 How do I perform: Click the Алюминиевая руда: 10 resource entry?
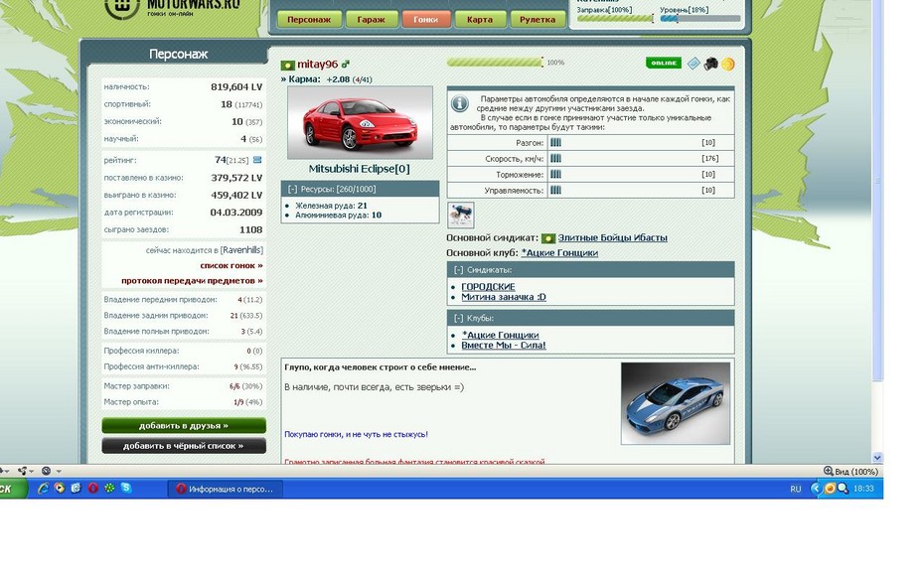[x=338, y=216]
